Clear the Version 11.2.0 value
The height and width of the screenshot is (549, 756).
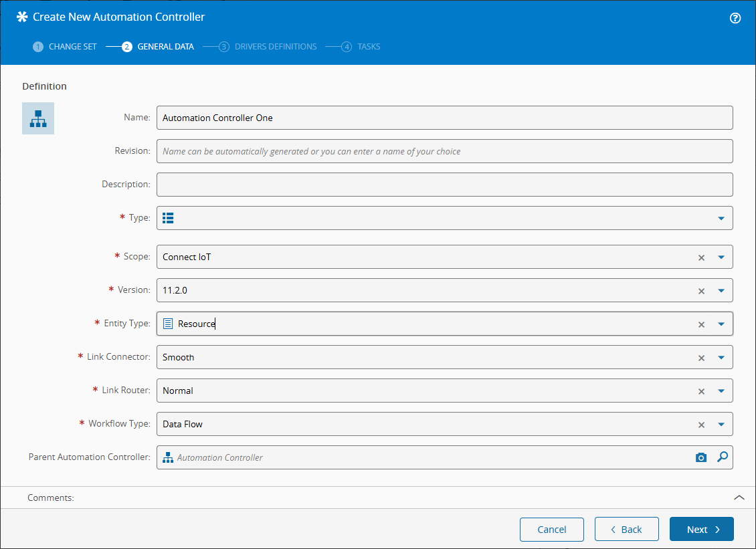tap(701, 291)
